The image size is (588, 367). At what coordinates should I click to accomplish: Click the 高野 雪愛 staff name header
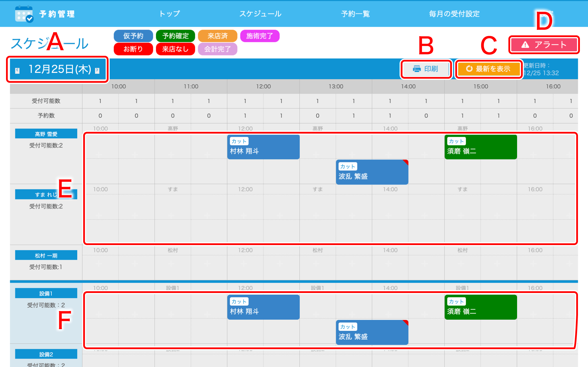click(46, 133)
